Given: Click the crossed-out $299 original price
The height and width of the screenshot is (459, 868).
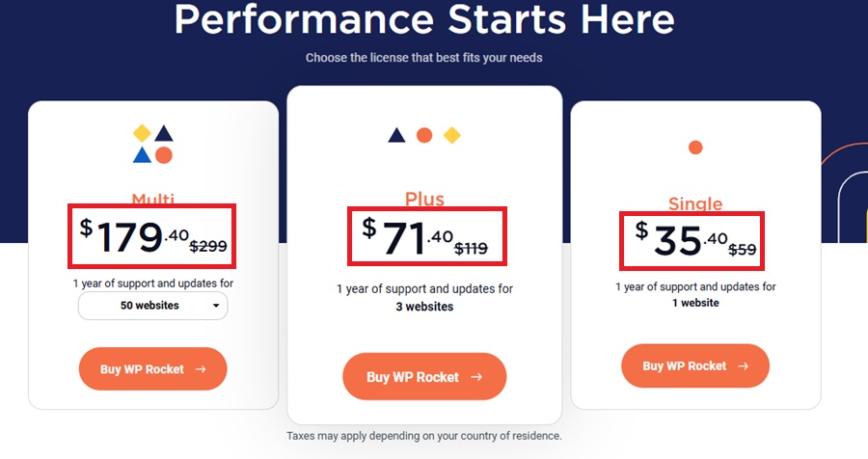Looking at the screenshot, I should (208, 246).
